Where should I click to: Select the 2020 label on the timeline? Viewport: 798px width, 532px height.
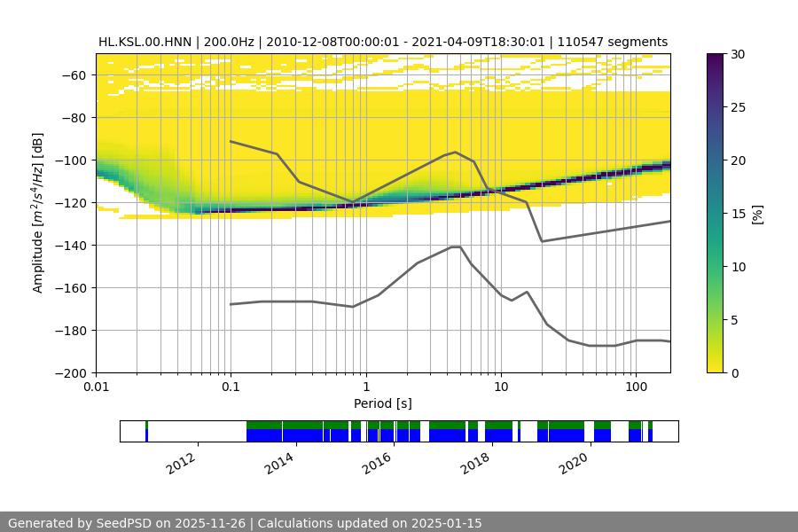click(x=575, y=462)
